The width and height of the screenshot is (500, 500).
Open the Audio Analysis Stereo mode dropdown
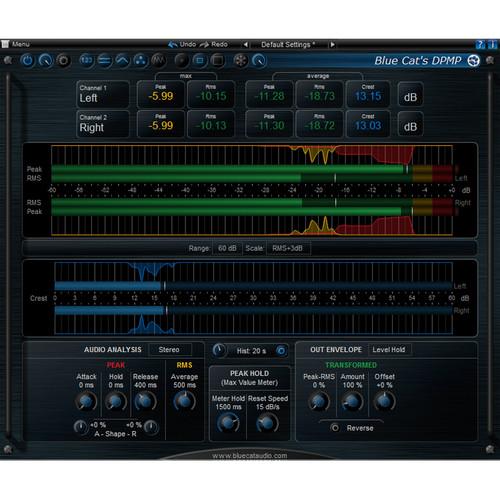170,350
